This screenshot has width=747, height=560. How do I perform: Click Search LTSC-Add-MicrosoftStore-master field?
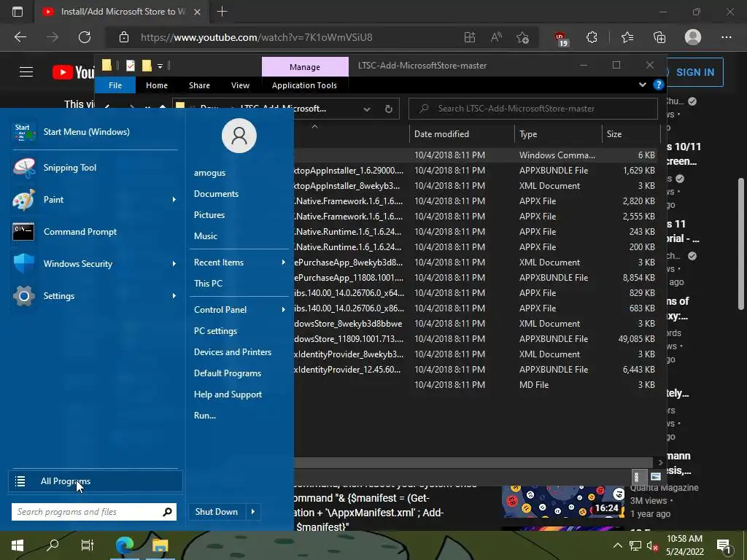coord(533,109)
